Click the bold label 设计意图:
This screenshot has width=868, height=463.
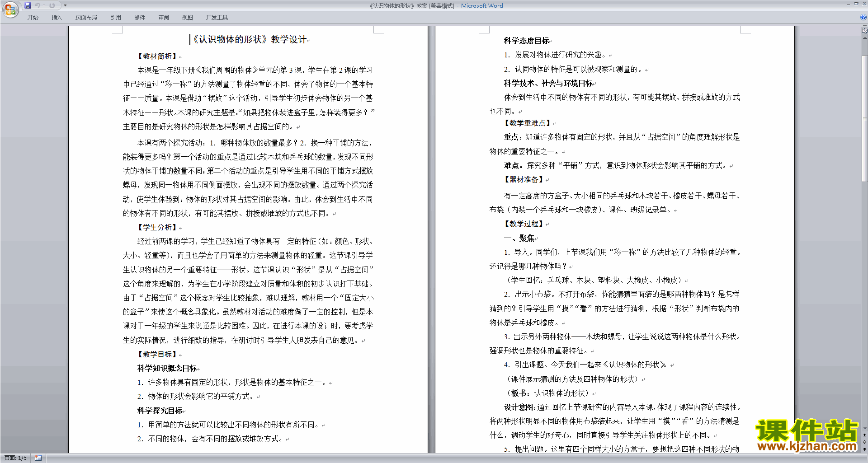tap(520, 407)
